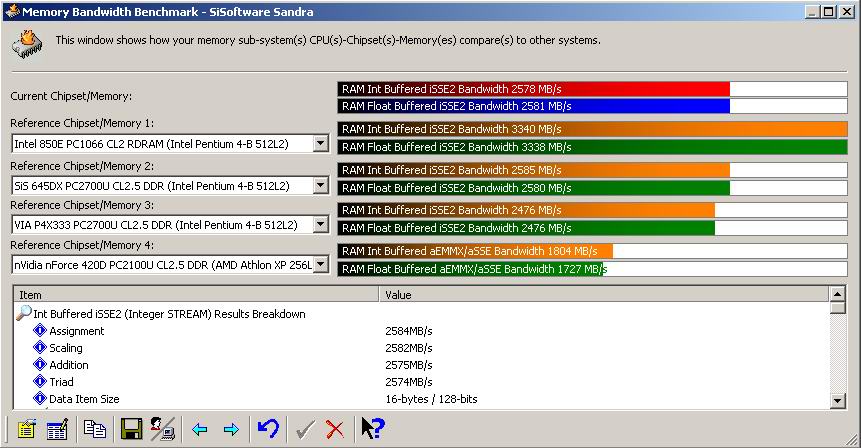This screenshot has height=448, width=861.
Task: Go forward with the right arrow icon
Action: click(x=232, y=429)
